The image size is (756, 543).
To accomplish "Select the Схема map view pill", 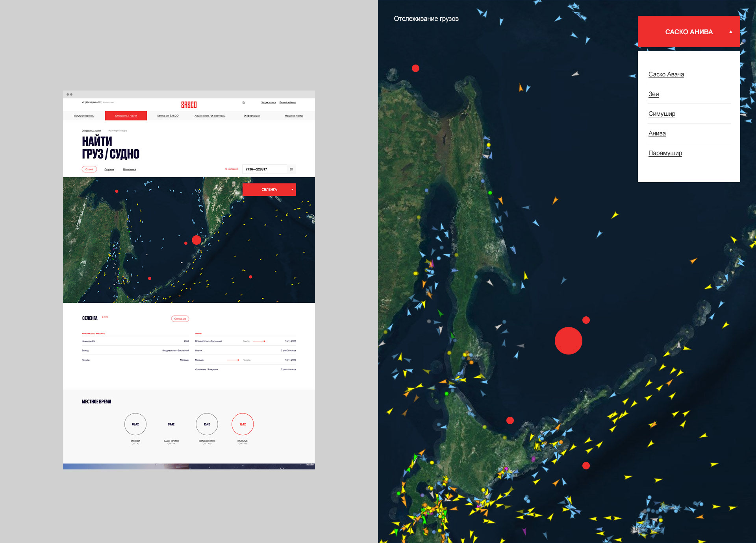I will [x=89, y=169].
